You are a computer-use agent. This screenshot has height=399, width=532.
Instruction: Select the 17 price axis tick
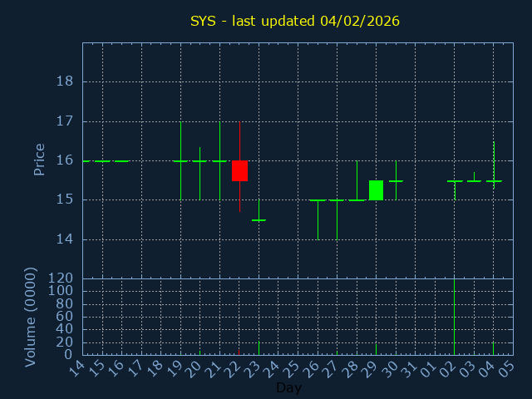65,121
